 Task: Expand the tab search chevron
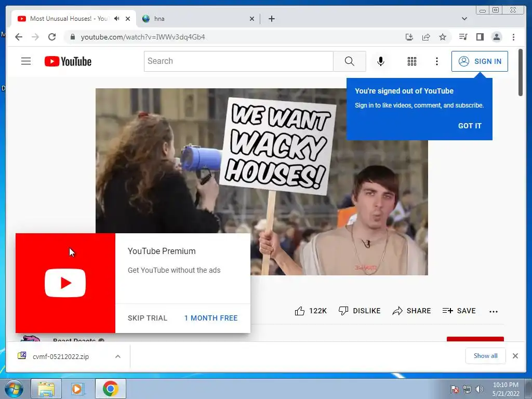[464, 19]
